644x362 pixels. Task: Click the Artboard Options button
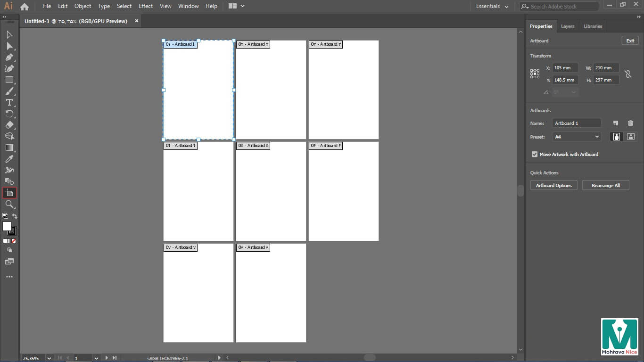[x=553, y=185]
